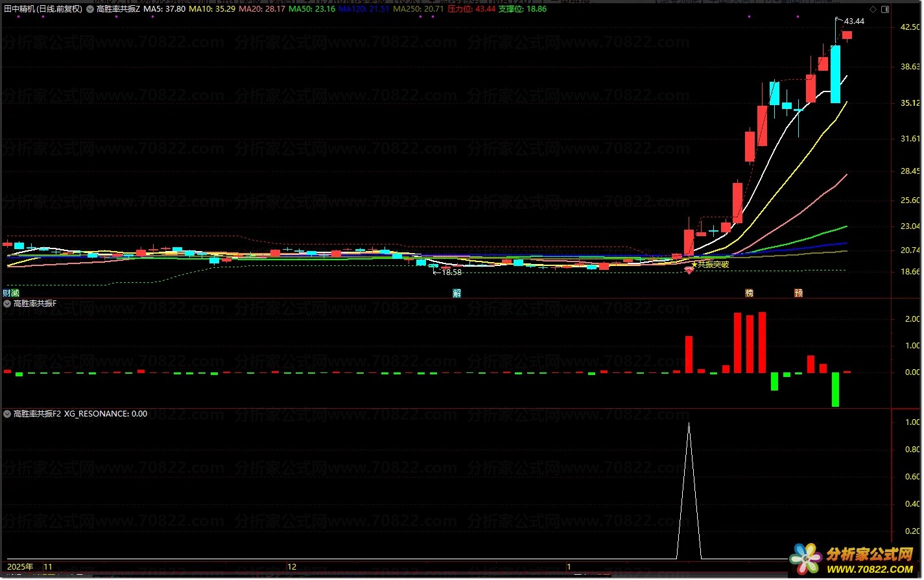Toggle the side panel layout icon
Viewport: 924px width, 580px height.
(x=884, y=9)
